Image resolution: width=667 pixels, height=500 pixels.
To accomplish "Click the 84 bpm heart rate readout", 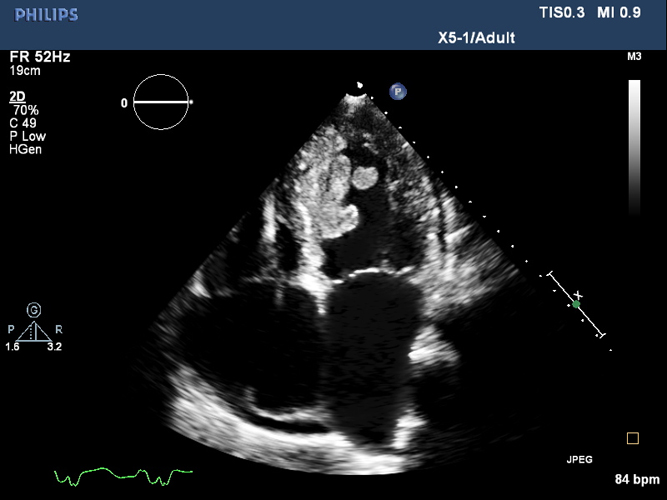I will click(637, 480).
